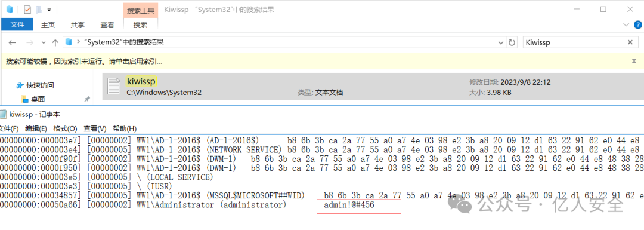Screen dimensions: 644x230
Task: Click WW1\Administrator (administrator) text in Notepad
Action: coord(211,205)
